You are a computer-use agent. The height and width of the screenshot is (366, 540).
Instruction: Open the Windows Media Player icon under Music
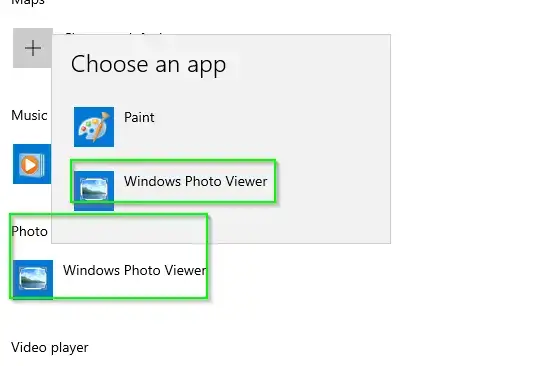(x=32, y=164)
